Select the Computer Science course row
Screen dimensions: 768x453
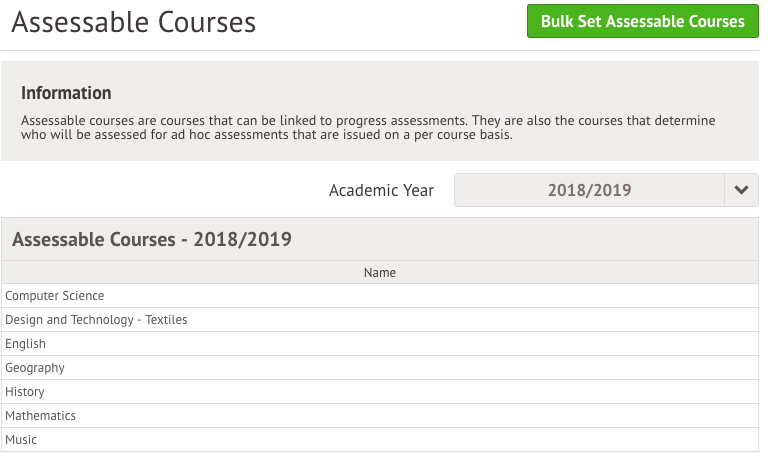(x=380, y=296)
